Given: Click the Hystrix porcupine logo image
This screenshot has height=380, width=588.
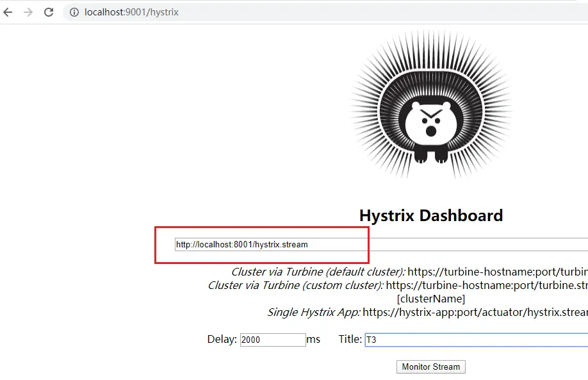Looking at the screenshot, I should click(431, 104).
